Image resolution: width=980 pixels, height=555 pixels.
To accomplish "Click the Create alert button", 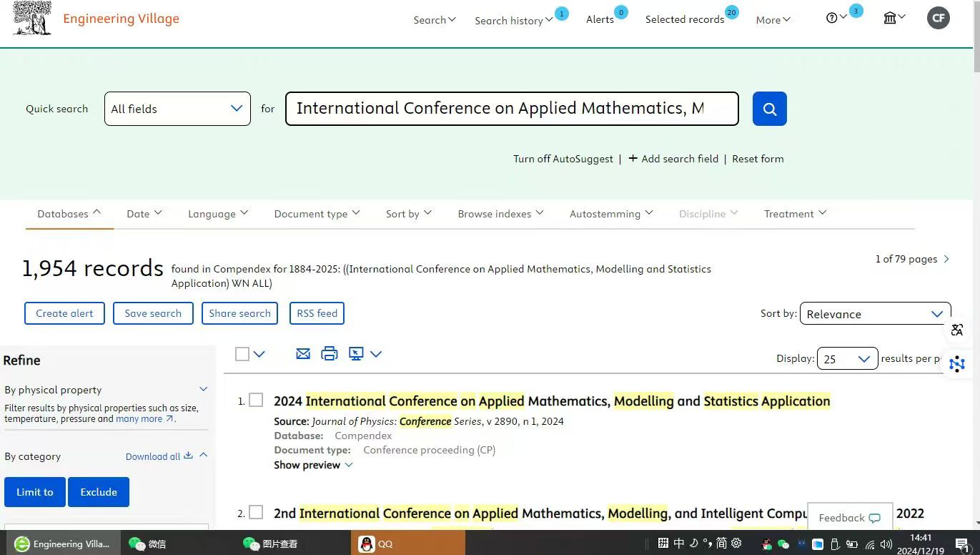I will click(64, 313).
